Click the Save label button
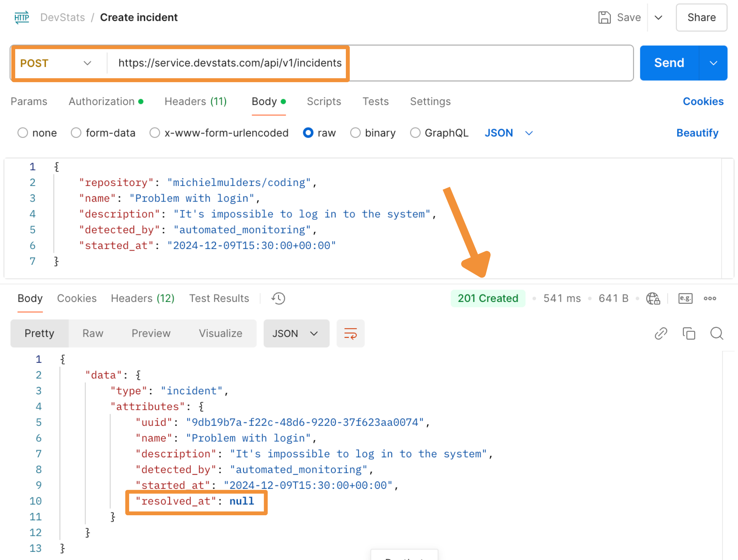 (629, 18)
